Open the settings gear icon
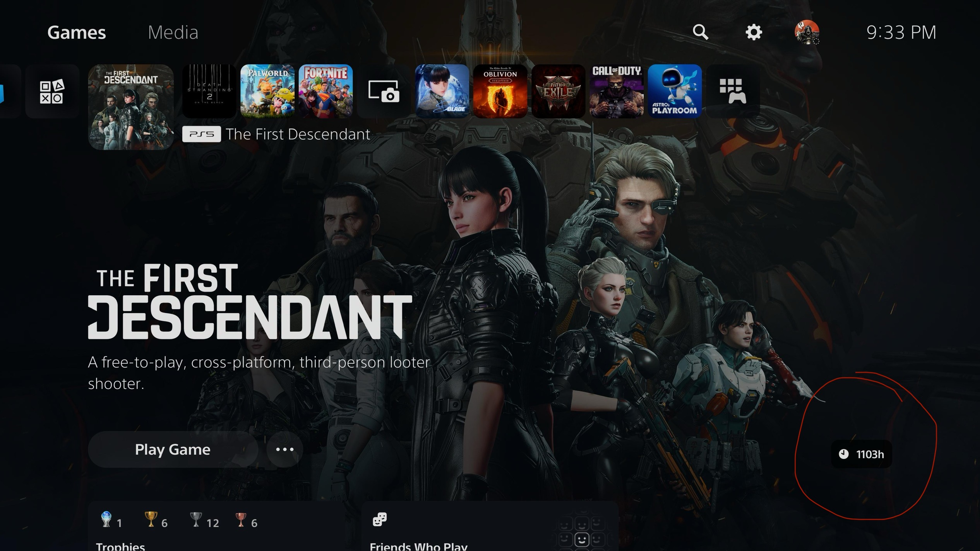This screenshot has width=980, height=551. tap(754, 32)
